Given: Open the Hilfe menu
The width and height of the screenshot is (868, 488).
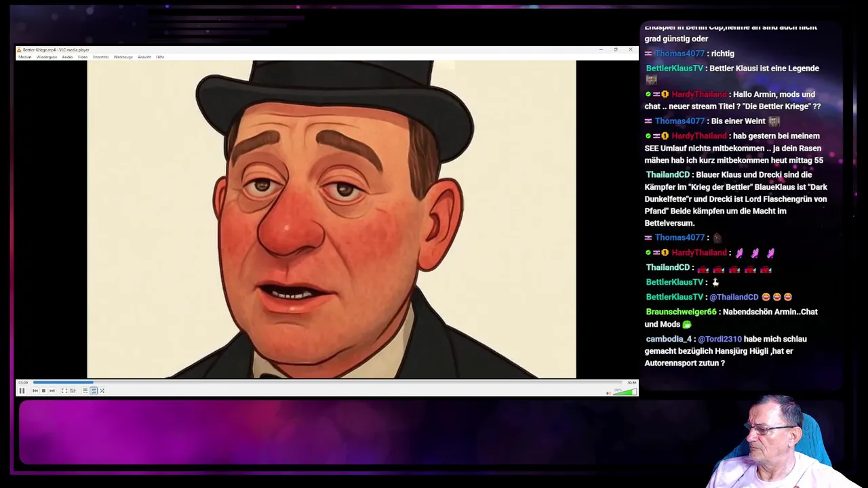Looking at the screenshot, I should click(160, 57).
